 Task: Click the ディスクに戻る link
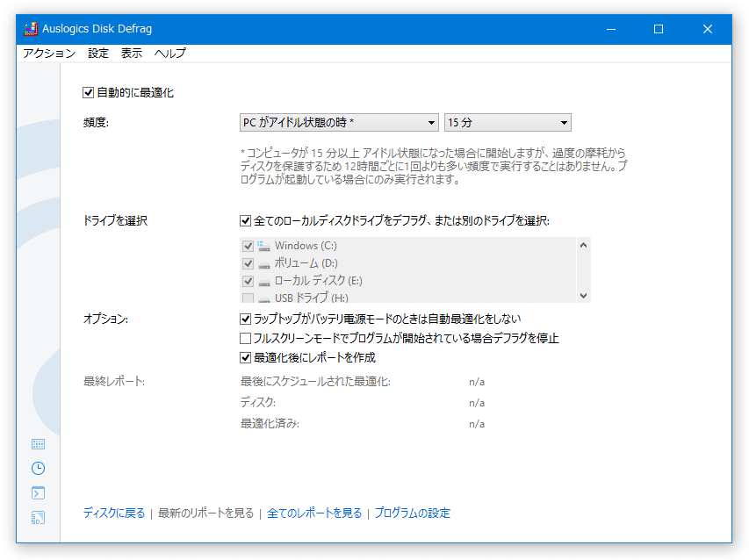[x=114, y=513]
